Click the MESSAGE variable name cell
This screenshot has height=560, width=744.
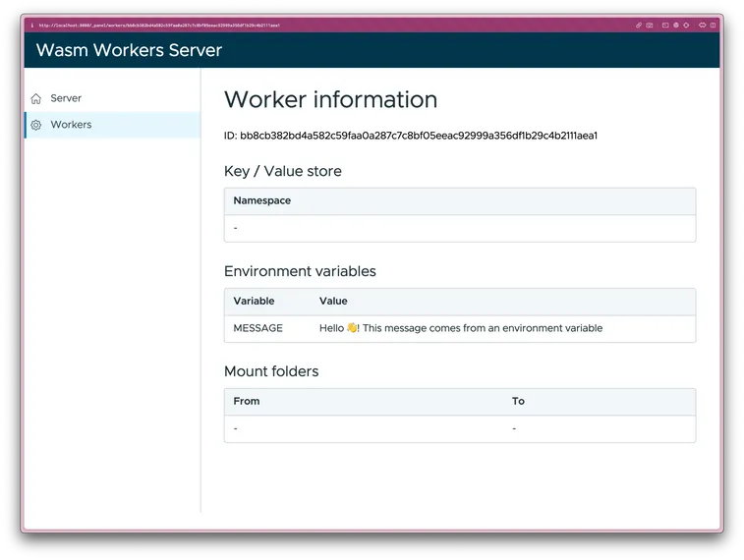(x=258, y=328)
